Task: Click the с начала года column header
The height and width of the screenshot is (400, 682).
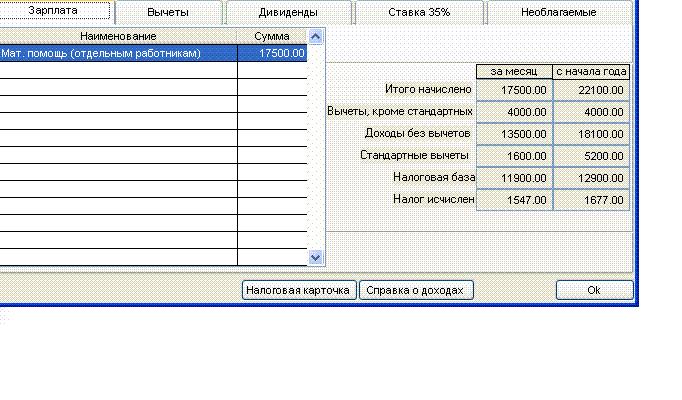Action: pyautogui.click(x=591, y=71)
